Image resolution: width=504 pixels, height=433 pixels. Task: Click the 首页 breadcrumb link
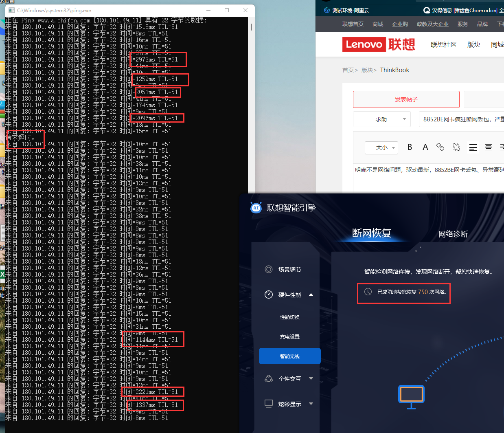348,70
